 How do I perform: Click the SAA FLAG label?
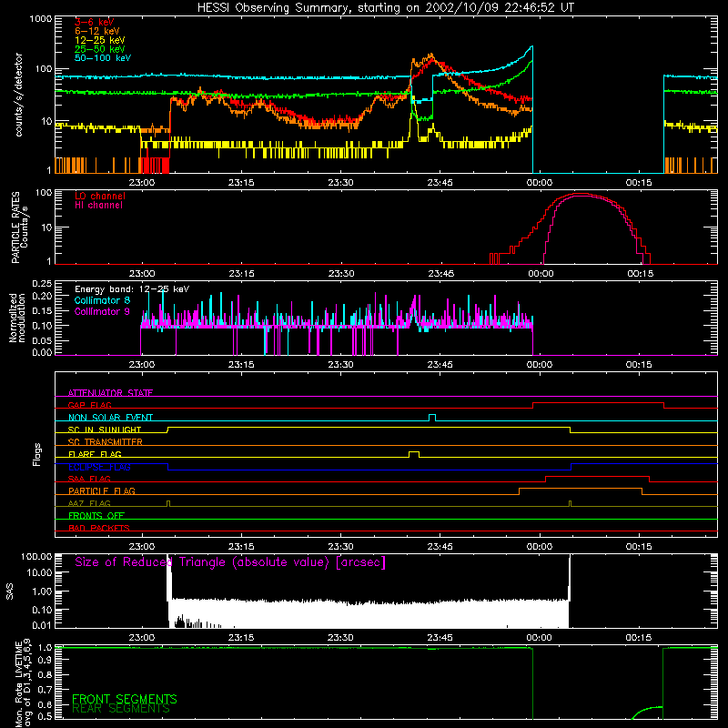(89, 479)
